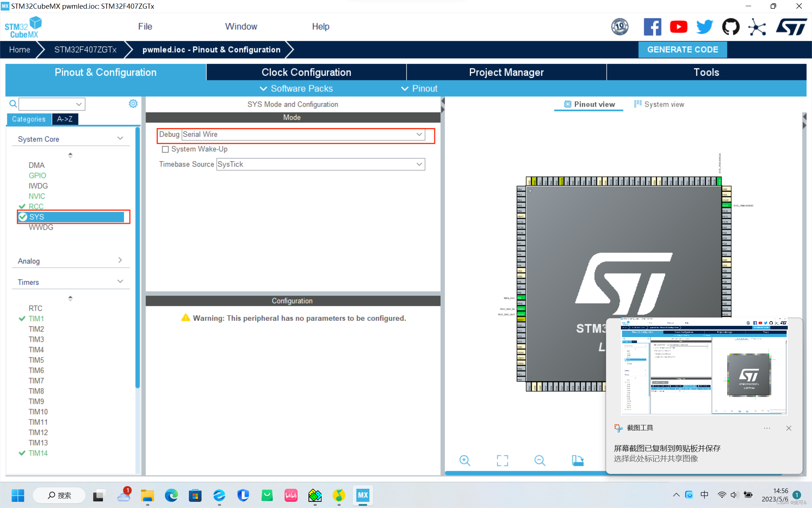812x508 pixels.
Task: Expand the Pinout menu
Action: pyautogui.click(x=419, y=89)
